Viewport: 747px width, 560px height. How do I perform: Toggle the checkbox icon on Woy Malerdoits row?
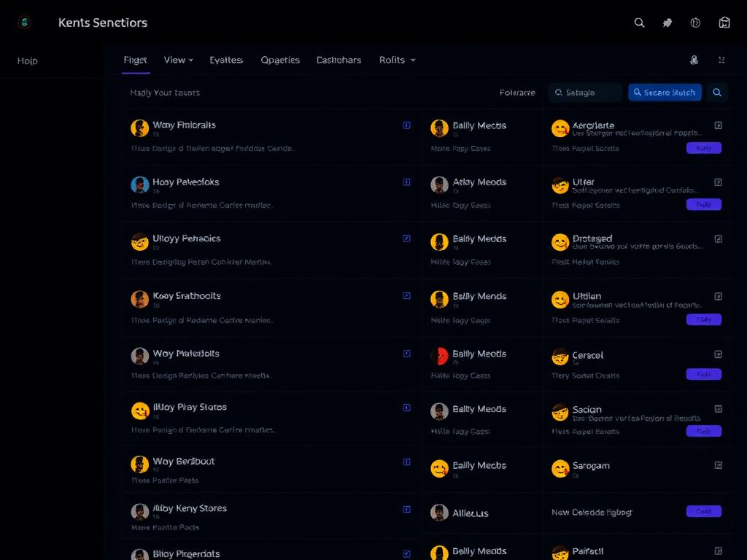click(407, 354)
